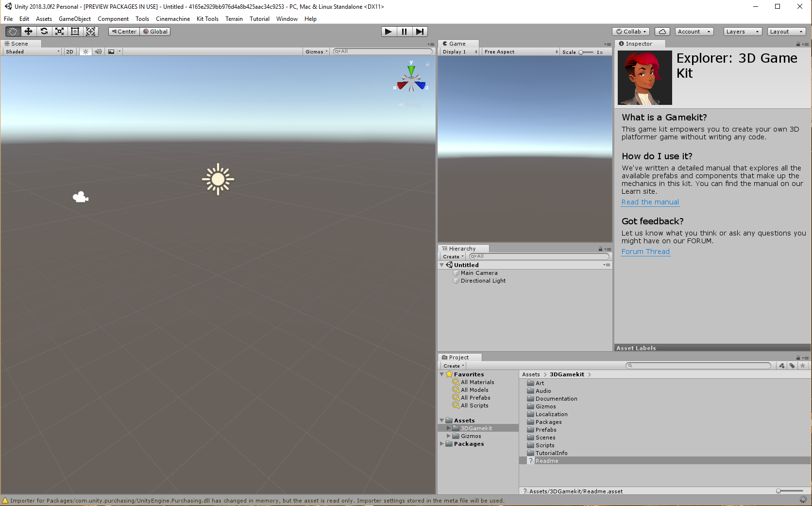This screenshot has width=812, height=506.
Task: Select the Scenes folder in Project
Action: [545, 438]
